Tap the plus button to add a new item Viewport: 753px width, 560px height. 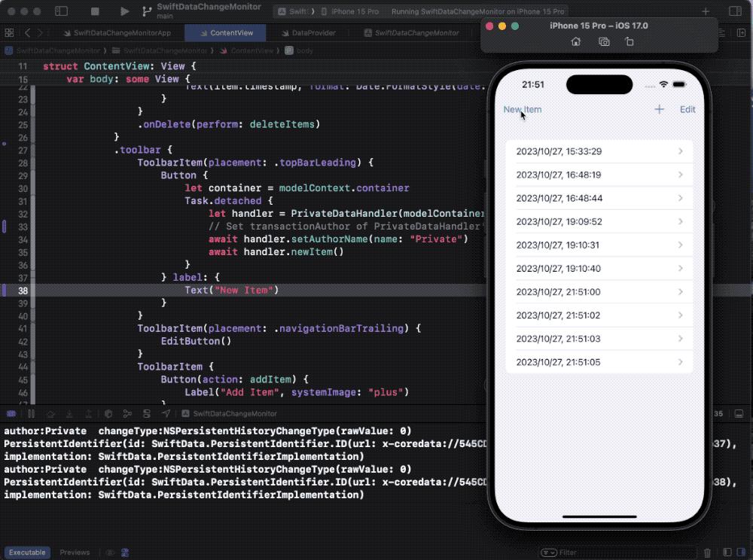tap(659, 109)
